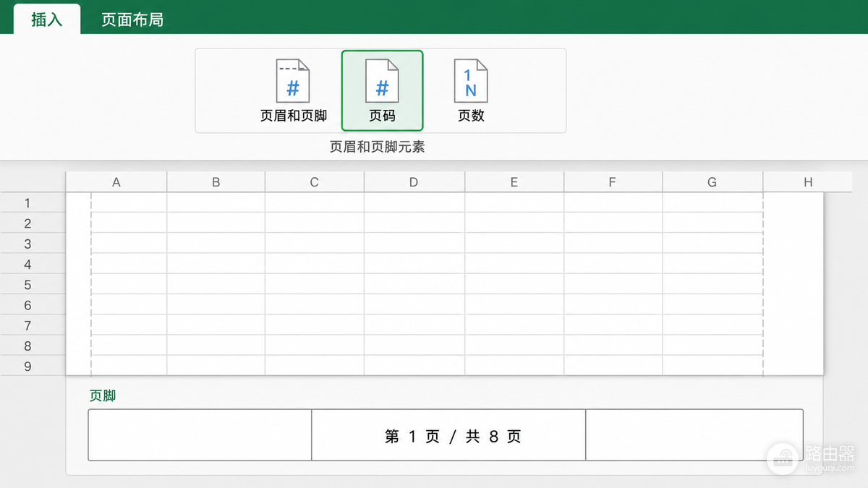This screenshot has height=488, width=868.
Task: Select row 8 header
Action: (x=33, y=346)
